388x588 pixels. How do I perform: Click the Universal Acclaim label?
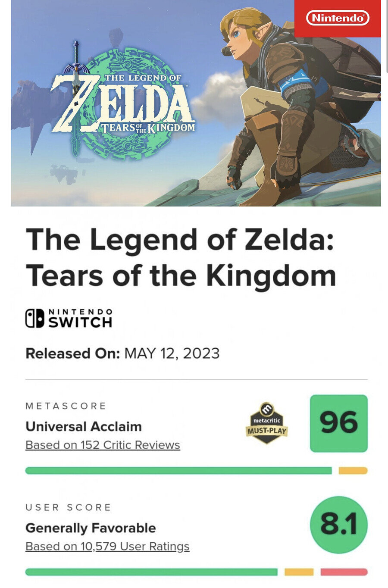pos(84,426)
